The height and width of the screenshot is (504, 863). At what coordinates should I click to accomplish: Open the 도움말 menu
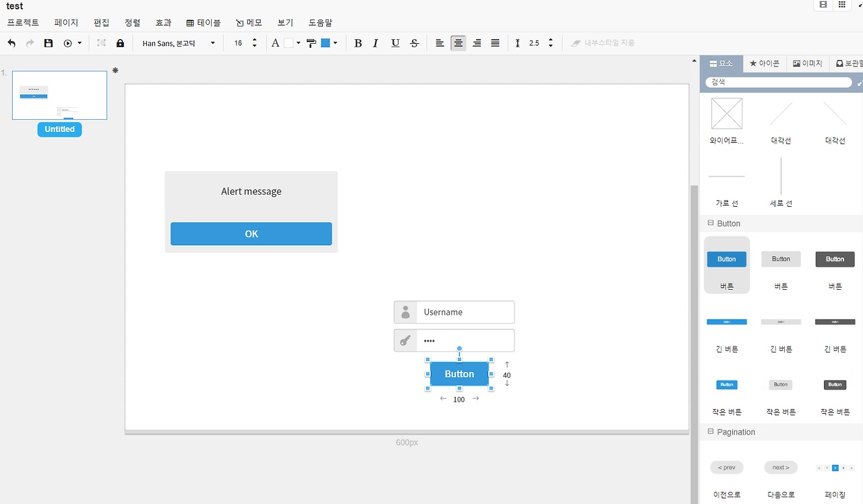click(x=320, y=23)
